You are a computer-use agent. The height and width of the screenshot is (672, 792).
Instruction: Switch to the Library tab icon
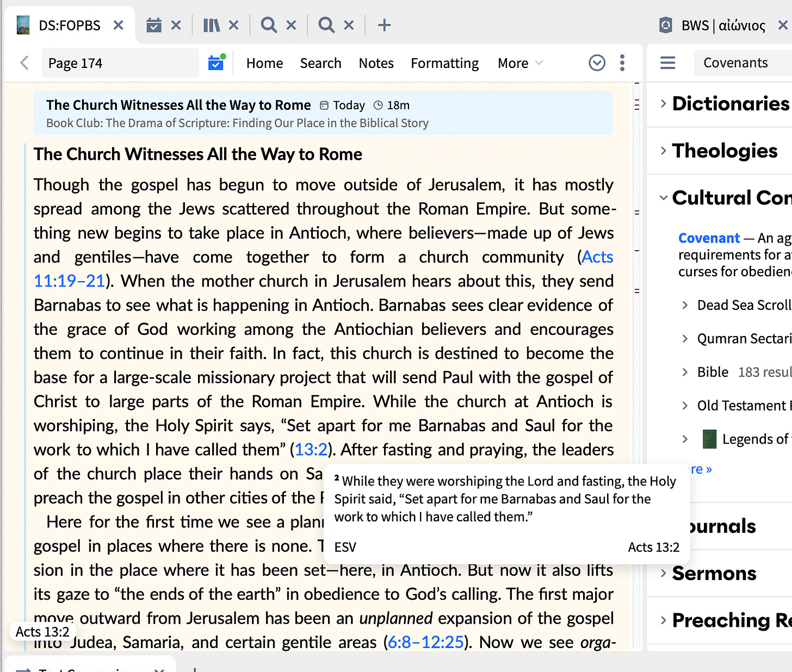click(212, 25)
